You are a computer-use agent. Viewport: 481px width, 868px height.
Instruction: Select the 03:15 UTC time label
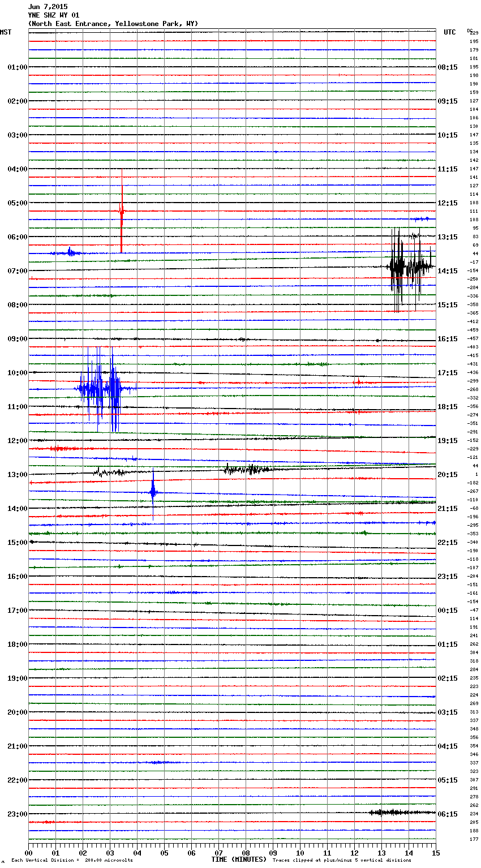pyautogui.click(x=448, y=712)
